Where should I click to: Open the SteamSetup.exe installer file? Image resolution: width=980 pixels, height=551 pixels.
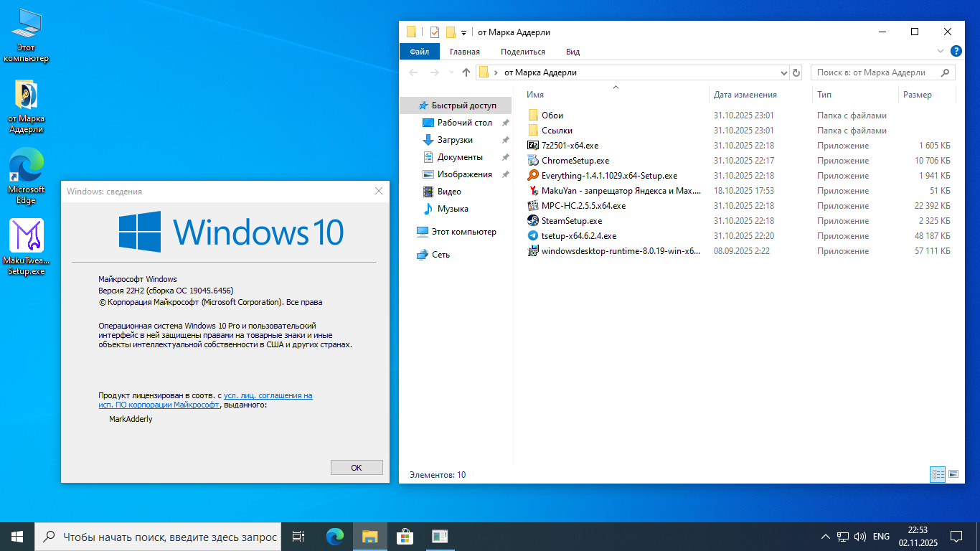pos(571,221)
